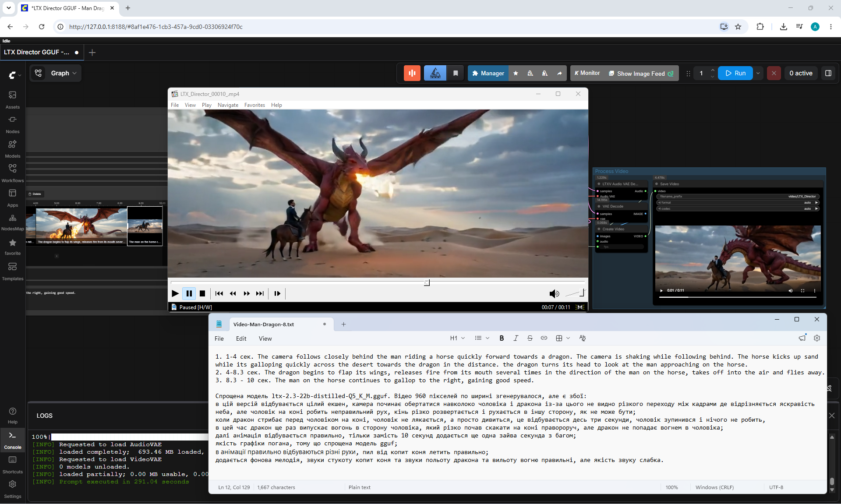This screenshot has height=504, width=841.
Task: Click the Run button
Action: [x=735, y=73]
